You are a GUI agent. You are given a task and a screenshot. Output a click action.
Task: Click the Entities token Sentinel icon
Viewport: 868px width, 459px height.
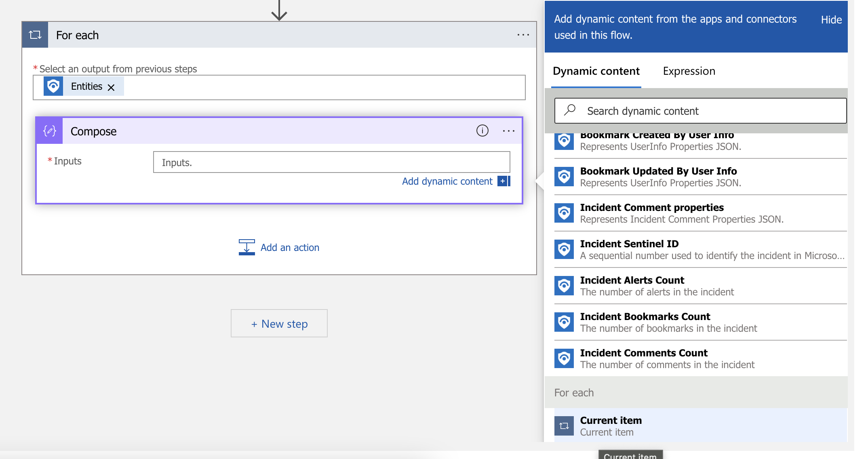tap(53, 86)
